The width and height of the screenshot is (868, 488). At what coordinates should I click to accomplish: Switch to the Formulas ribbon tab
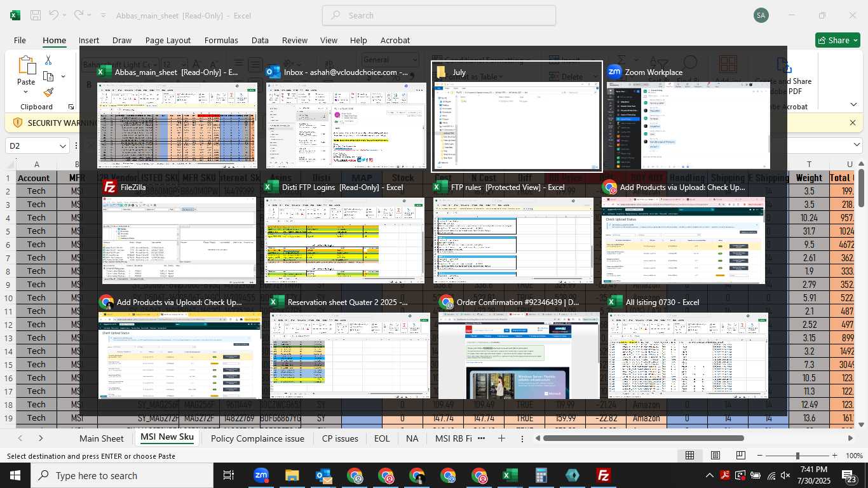[x=221, y=40]
